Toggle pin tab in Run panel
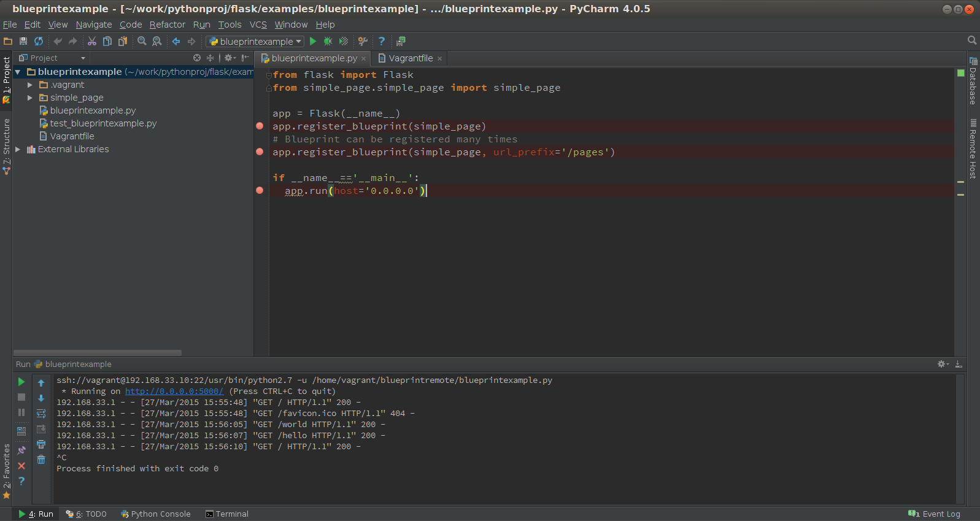980x521 pixels. pyautogui.click(x=21, y=450)
